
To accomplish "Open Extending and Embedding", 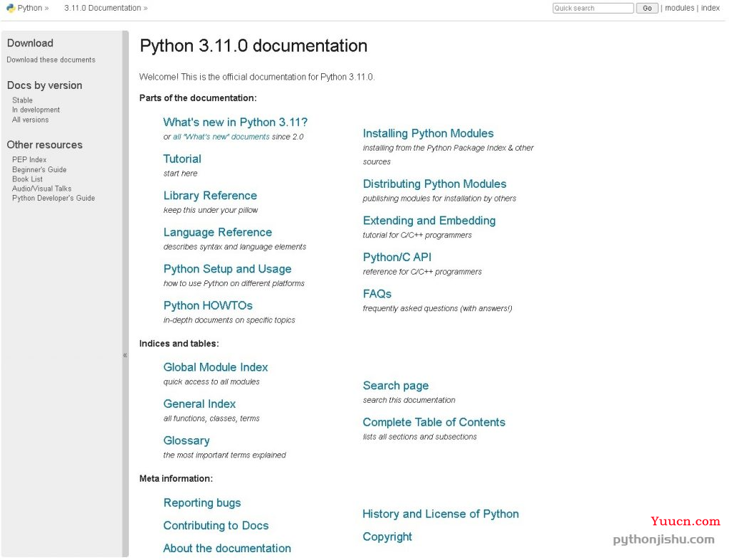I will 429,221.
